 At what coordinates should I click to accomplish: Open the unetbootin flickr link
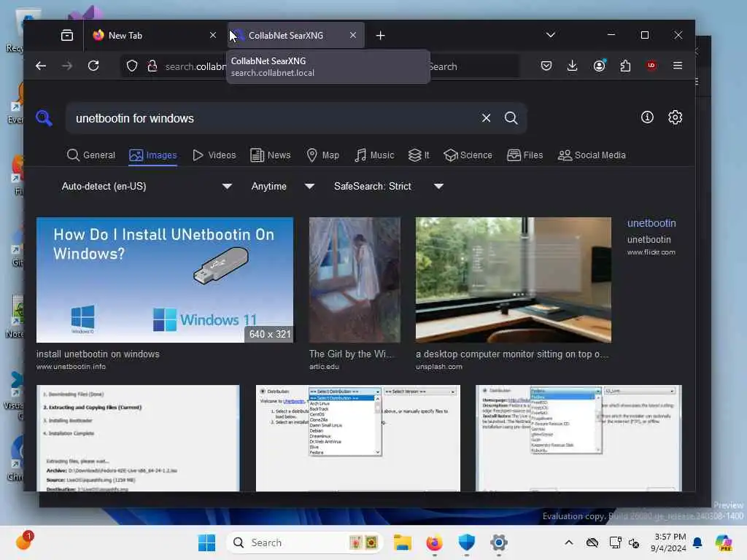pos(651,223)
